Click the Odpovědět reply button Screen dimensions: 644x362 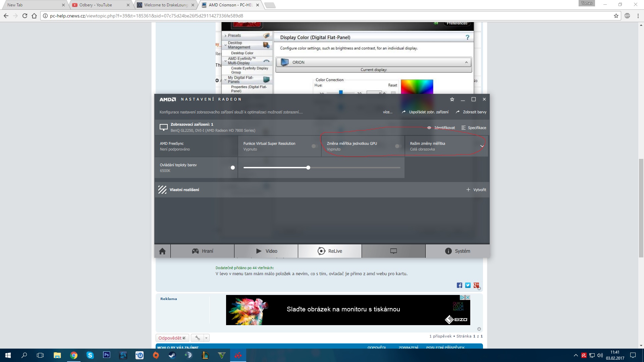172,338
